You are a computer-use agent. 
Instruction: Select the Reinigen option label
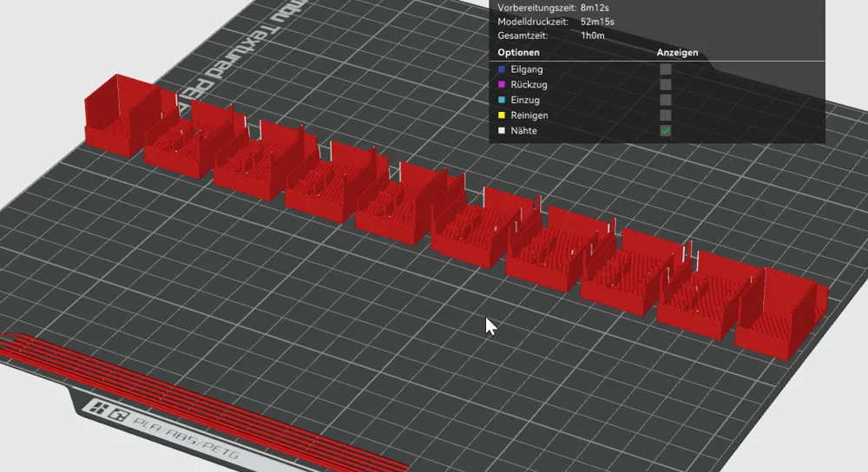point(529,115)
